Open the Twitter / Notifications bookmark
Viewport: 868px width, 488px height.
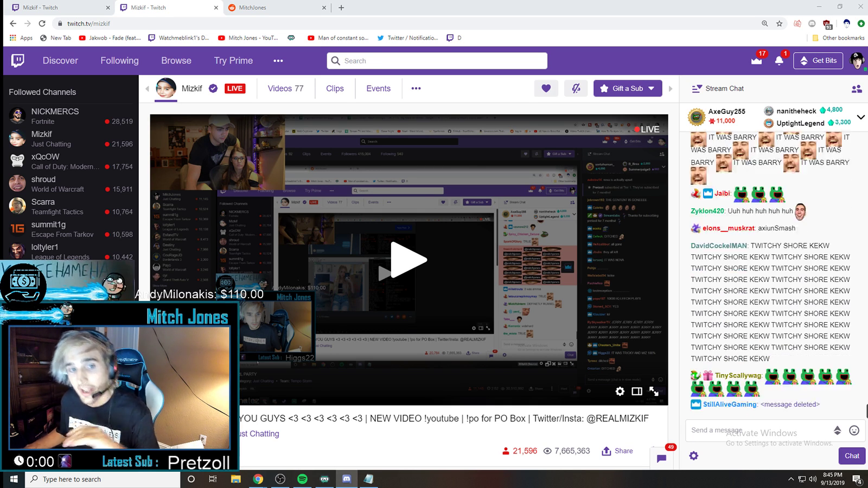[x=407, y=38]
